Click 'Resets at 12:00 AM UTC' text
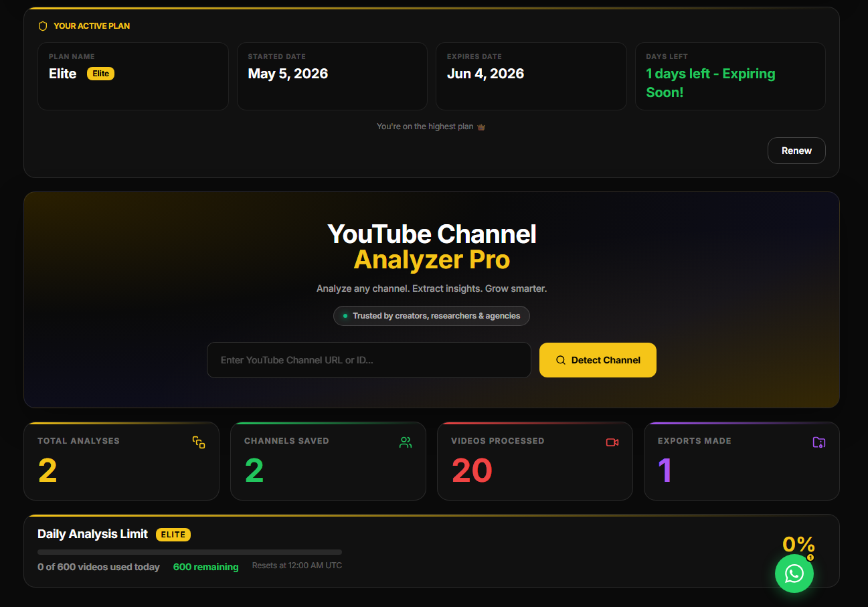The width and height of the screenshot is (868, 607). 296,566
